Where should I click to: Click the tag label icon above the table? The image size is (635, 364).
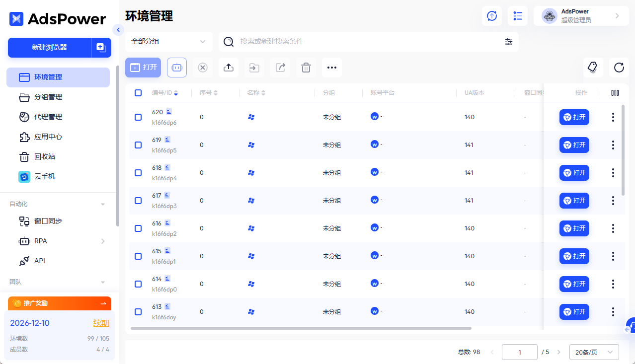593,67
